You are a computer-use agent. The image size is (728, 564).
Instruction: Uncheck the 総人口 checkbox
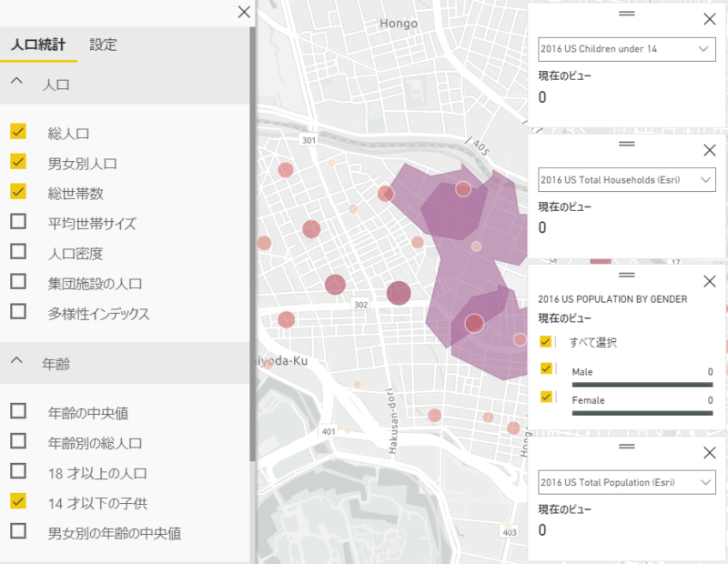pyautogui.click(x=18, y=131)
